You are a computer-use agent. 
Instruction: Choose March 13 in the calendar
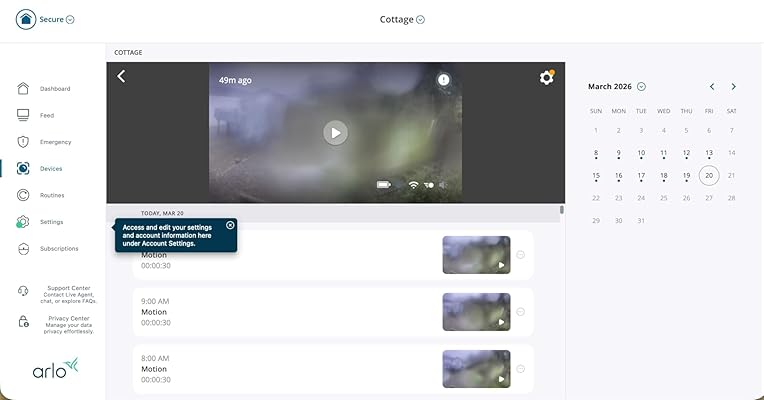[709, 153]
